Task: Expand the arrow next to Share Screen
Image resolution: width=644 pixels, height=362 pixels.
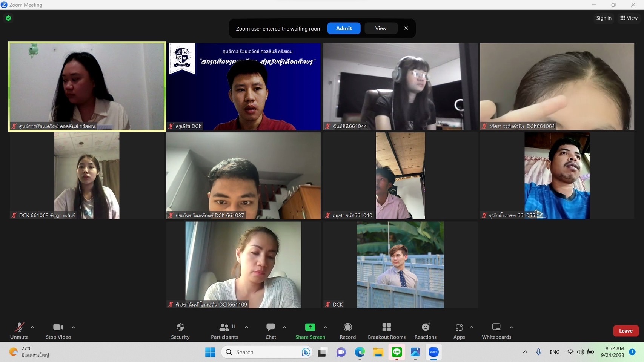Action: pos(326,327)
